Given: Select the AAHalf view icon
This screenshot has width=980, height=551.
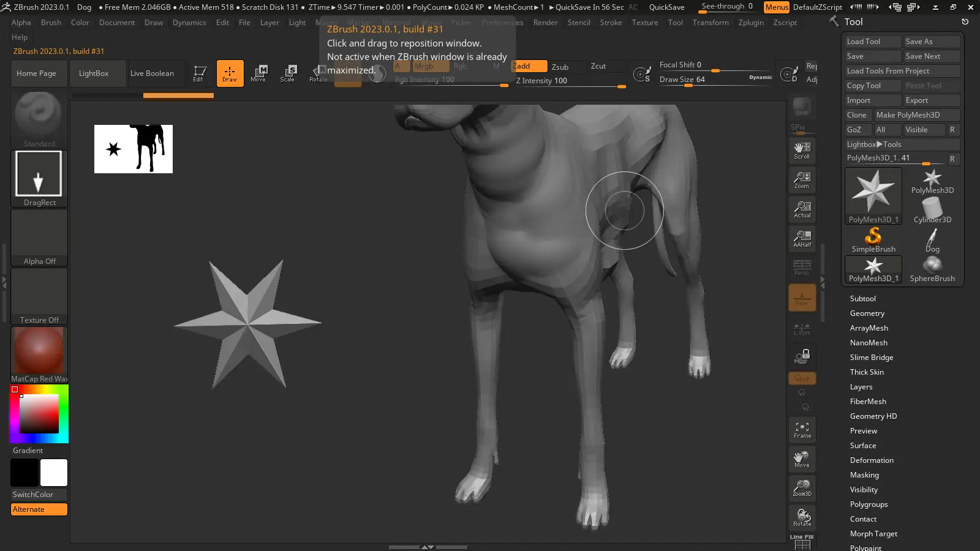Looking at the screenshot, I should tap(802, 238).
